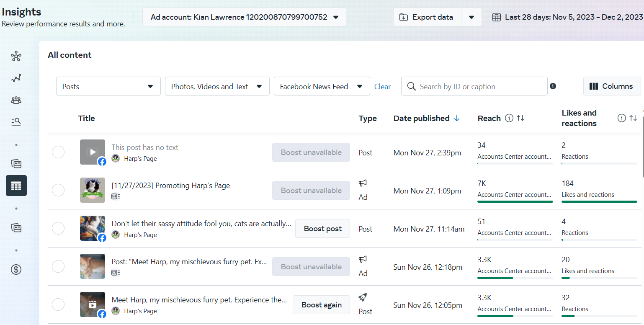Open the Ad account Kian Lawrence dropdown
Screen dimensions: 644x325
(x=244, y=17)
